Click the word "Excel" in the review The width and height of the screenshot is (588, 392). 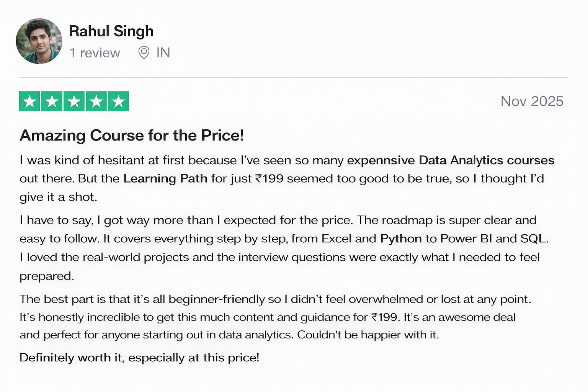336,238
